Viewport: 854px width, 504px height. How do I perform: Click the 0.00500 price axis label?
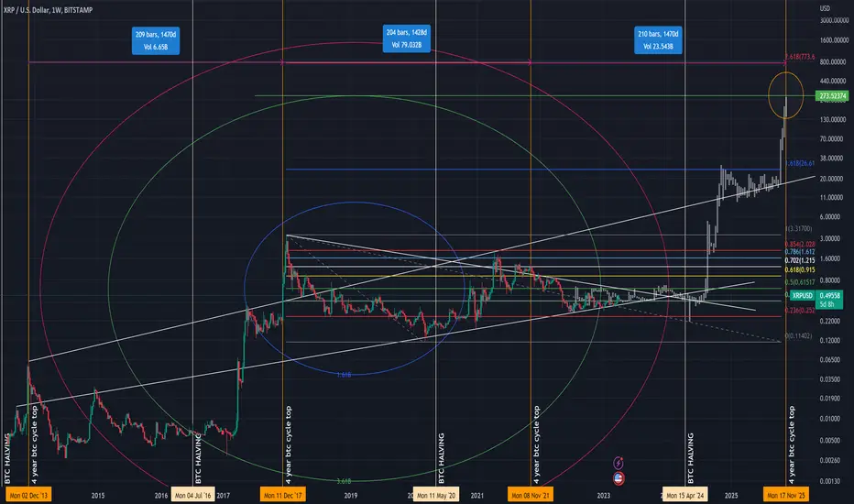[832, 440]
